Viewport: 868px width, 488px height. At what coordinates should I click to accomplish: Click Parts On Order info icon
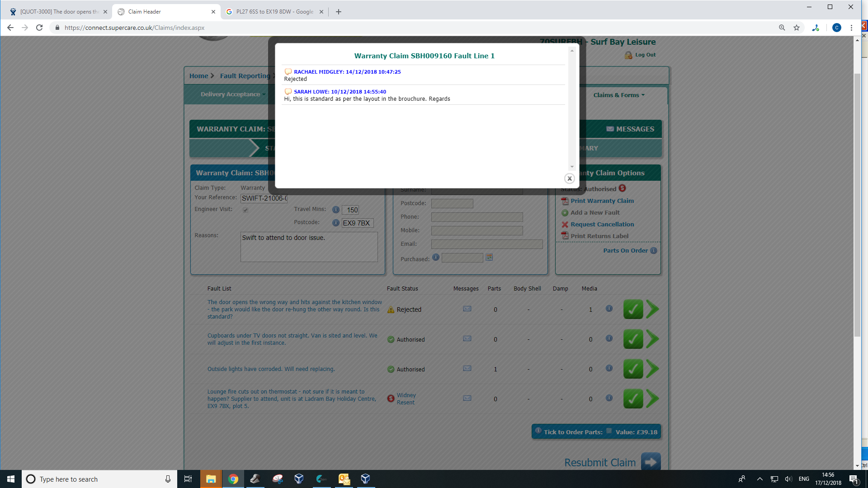click(x=654, y=251)
